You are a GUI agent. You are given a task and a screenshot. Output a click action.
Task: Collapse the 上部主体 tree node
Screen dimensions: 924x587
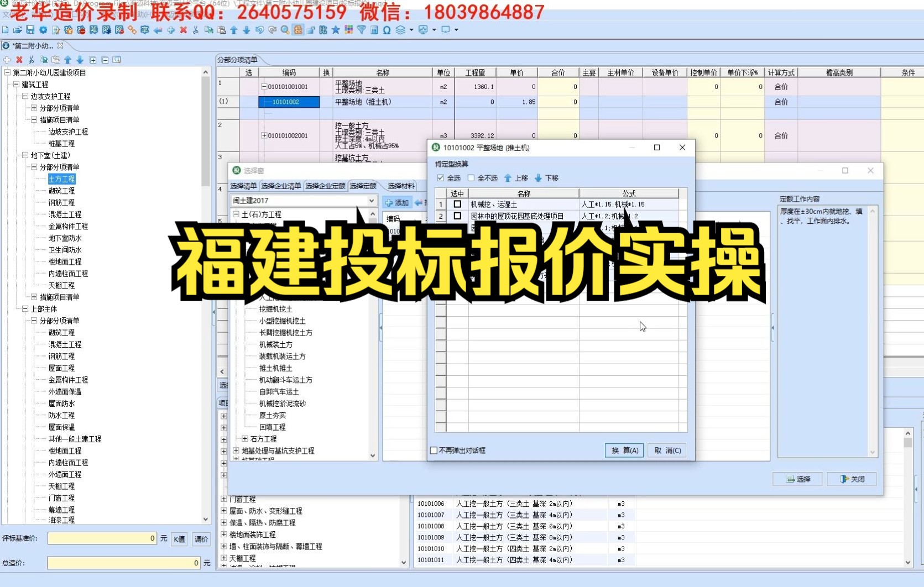tap(25, 309)
